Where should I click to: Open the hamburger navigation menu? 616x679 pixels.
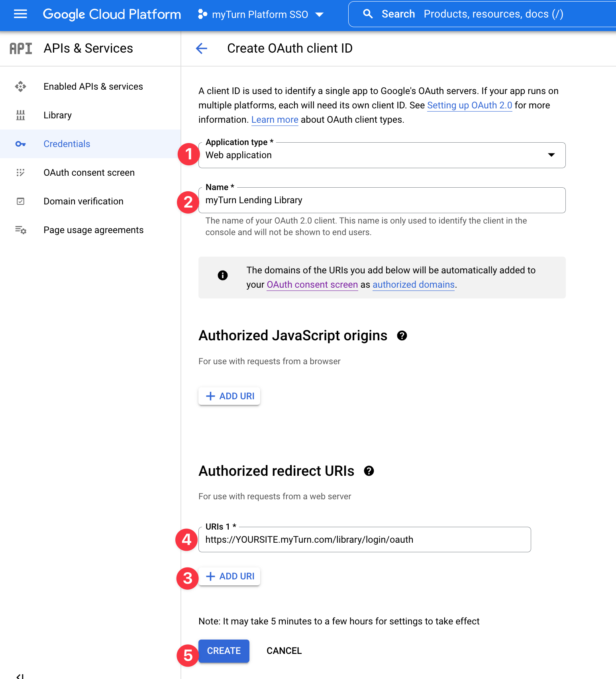(20, 14)
